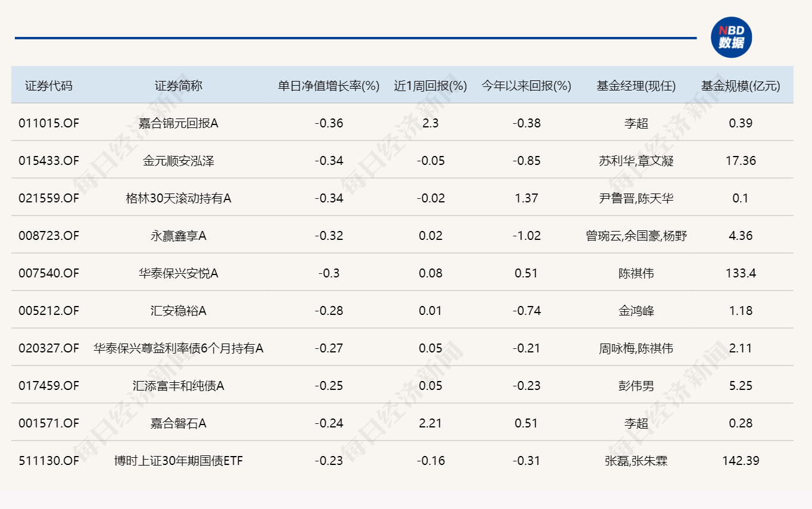Screen dimensions: 812x509
Task: Select -0.34 in the 金元顺安泓泽 row
Action: pos(329,161)
